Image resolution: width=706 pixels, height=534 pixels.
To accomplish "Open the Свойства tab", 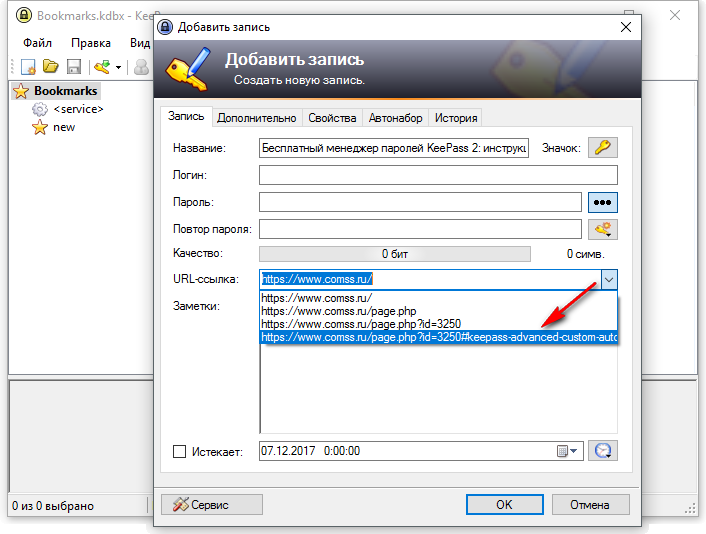I will click(332, 118).
